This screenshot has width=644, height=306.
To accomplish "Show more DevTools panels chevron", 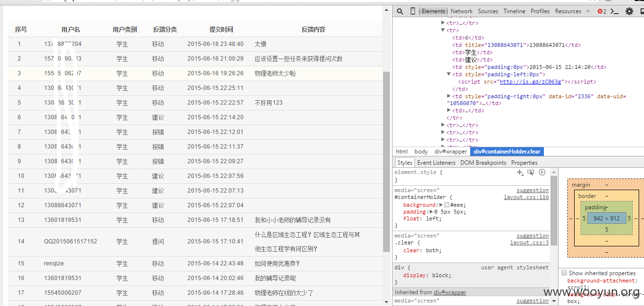I will point(588,11).
